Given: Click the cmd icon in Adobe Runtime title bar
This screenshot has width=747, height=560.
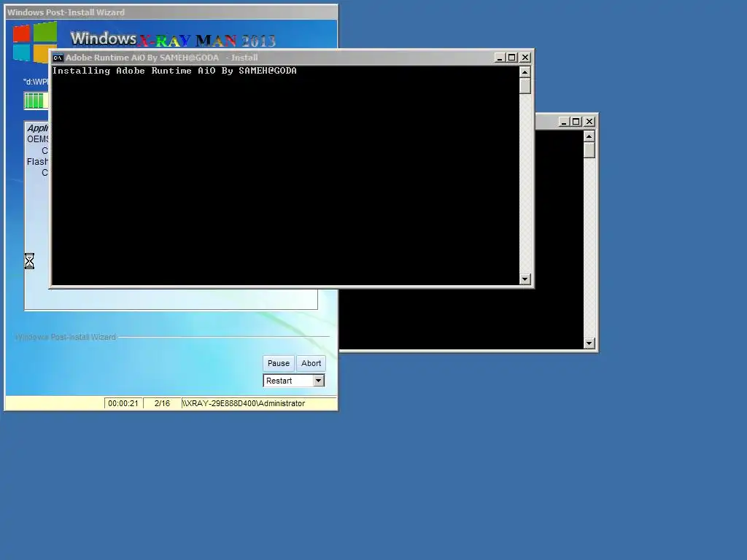Looking at the screenshot, I should [x=58, y=58].
